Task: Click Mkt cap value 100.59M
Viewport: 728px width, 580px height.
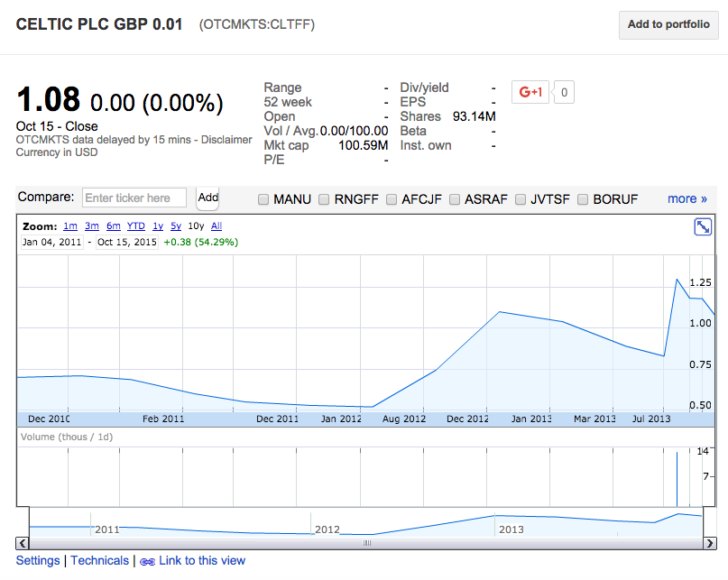Action: click(363, 145)
